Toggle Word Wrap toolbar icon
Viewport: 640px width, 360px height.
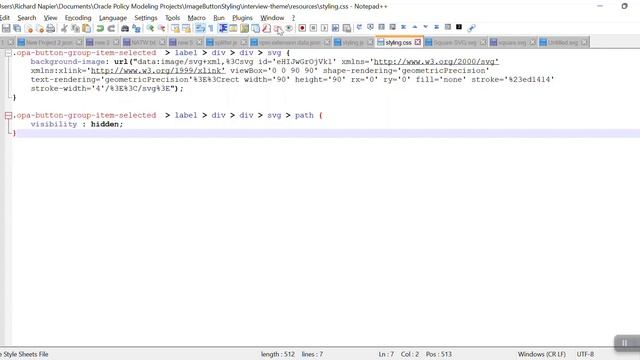click(200, 28)
